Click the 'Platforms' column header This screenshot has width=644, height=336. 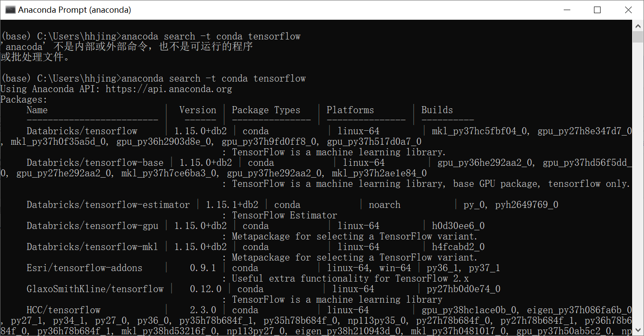[x=350, y=110]
